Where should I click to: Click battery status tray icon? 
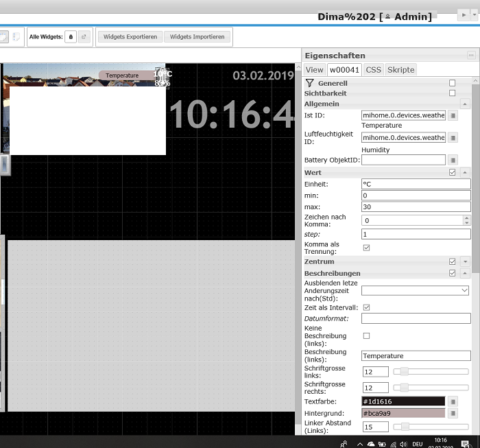click(x=382, y=444)
